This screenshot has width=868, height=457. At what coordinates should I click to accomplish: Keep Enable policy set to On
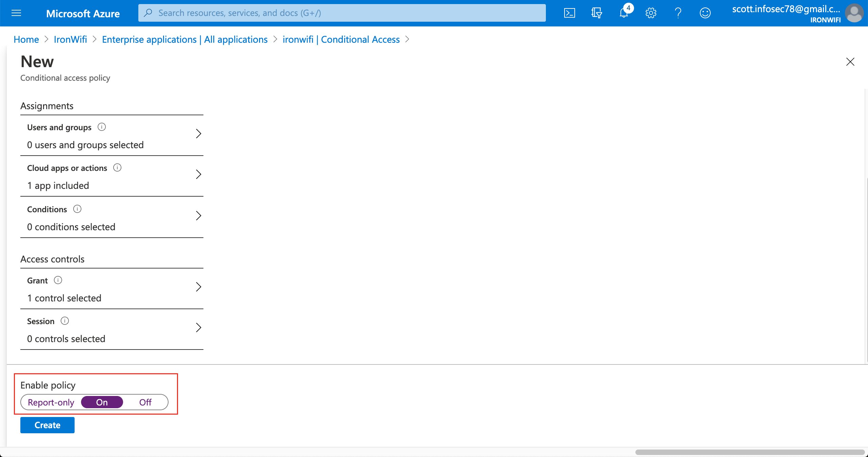101,402
